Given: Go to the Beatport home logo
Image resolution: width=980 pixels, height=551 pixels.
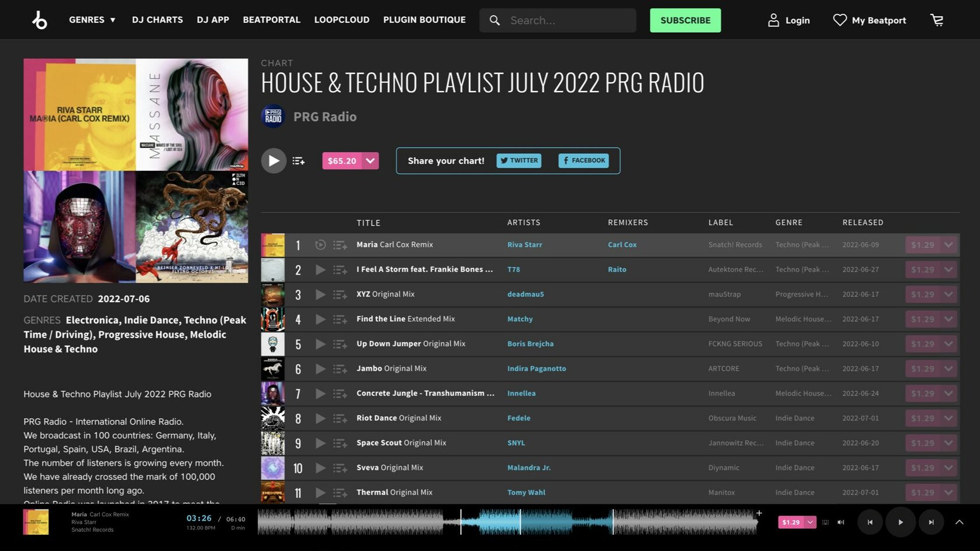Looking at the screenshot, I should (x=40, y=20).
